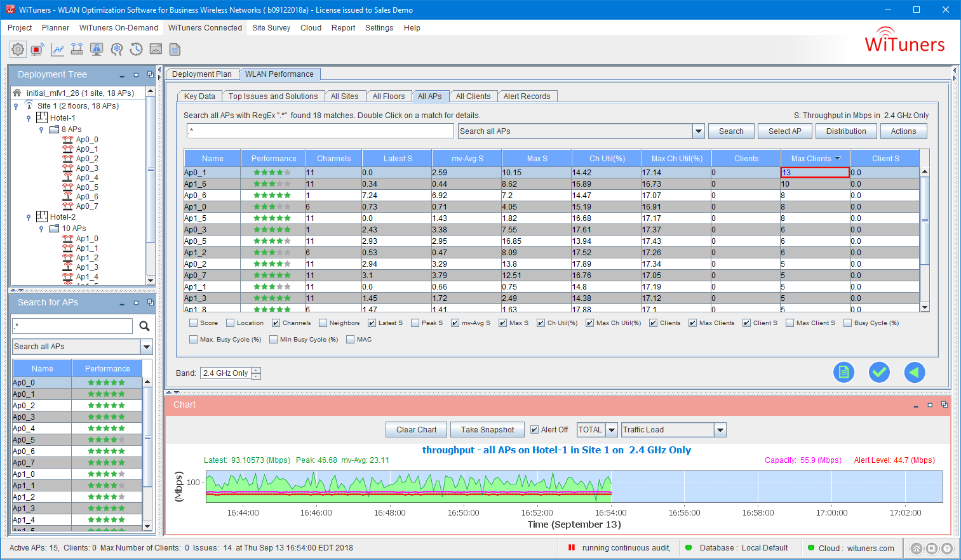This screenshot has width=961, height=560.
Task: Detach the Deployment Tree panel
Action: pos(151,74)
